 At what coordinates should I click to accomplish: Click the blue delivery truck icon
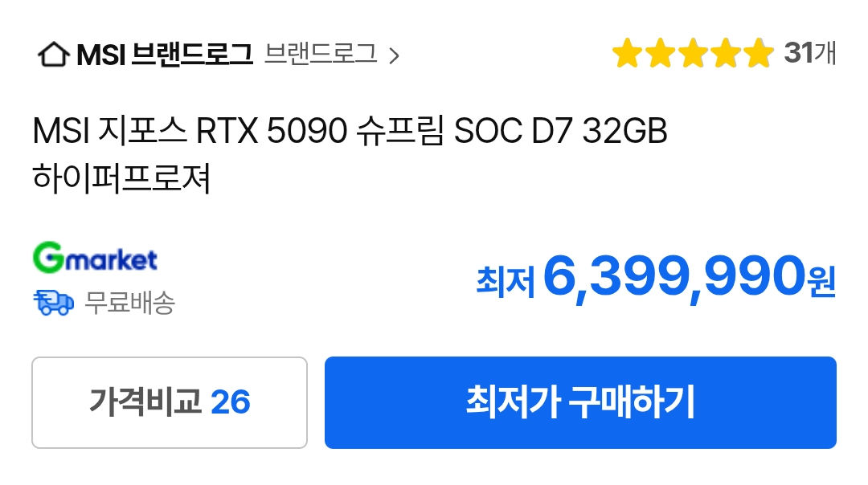coord(53,303)
